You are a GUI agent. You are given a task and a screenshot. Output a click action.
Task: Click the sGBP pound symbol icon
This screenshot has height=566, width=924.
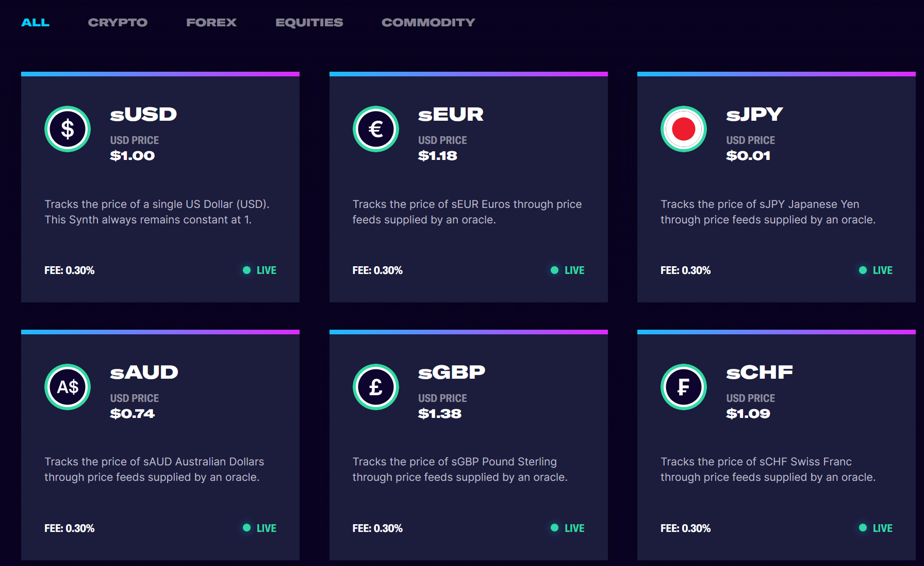click(376, 387)
